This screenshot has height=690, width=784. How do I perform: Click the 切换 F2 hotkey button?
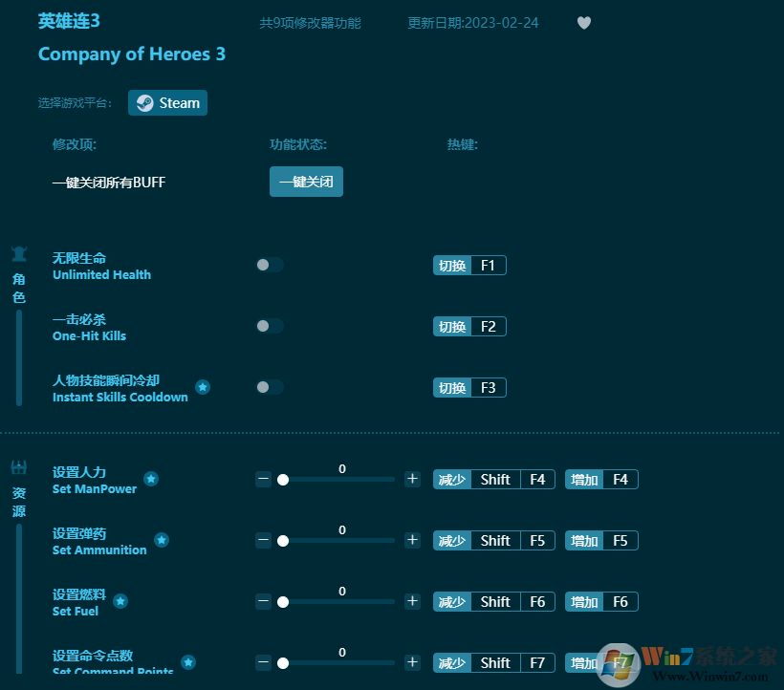point(469,326)
